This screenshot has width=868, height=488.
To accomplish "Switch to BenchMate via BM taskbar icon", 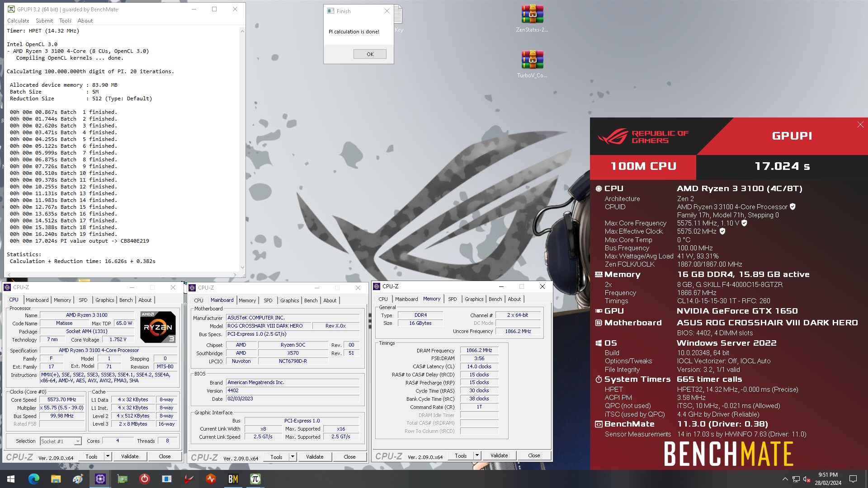I will pyautogui.click(x=233, y=479).
